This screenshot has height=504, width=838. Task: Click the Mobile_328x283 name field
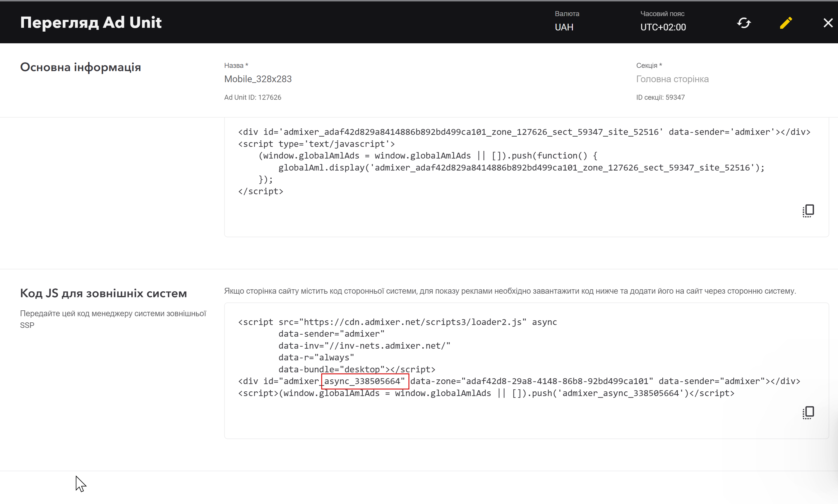pos(258,79)
